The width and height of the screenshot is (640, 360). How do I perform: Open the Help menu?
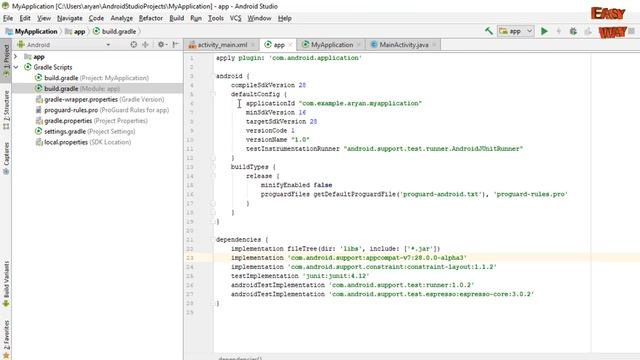[x=284, y=18]
